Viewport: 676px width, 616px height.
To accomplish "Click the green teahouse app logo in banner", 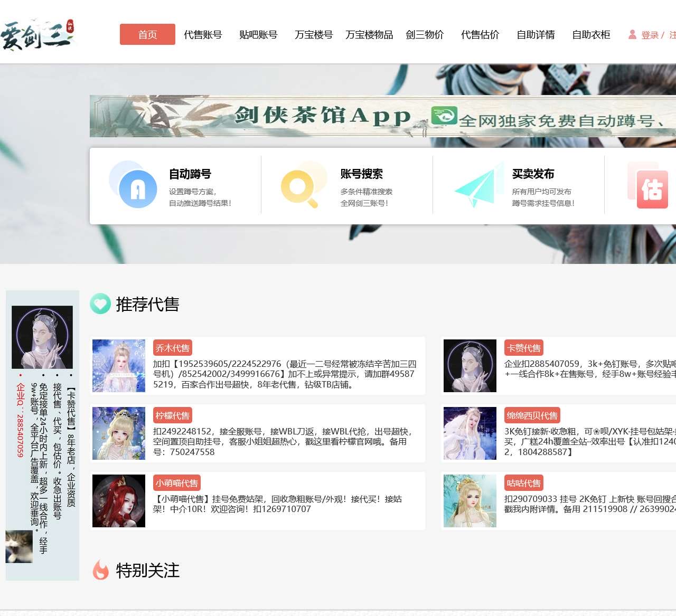I will (444, 116).
